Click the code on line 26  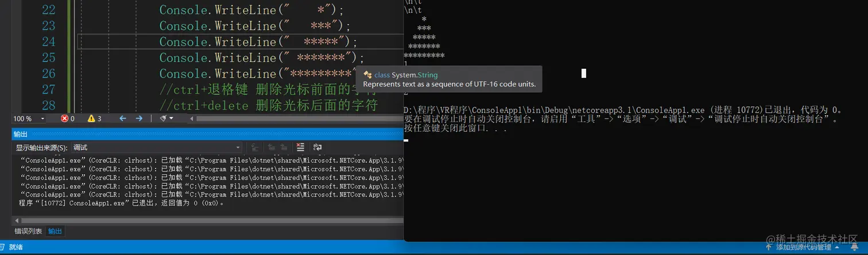(258, 74)
